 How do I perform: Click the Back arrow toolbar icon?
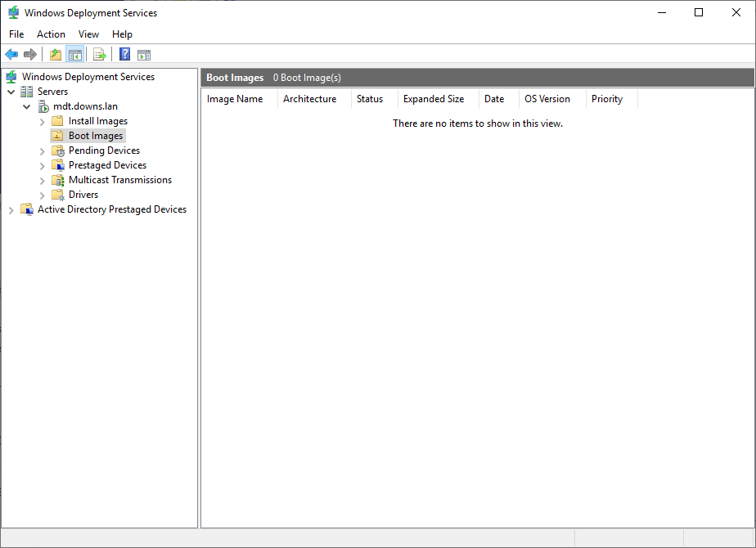tap(11, 55)
